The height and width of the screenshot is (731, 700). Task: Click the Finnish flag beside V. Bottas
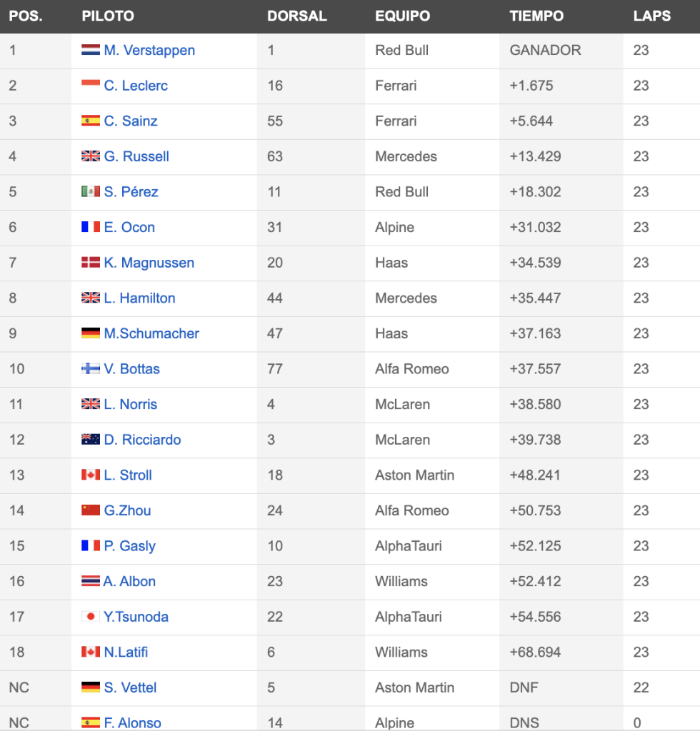pos(91,369)
